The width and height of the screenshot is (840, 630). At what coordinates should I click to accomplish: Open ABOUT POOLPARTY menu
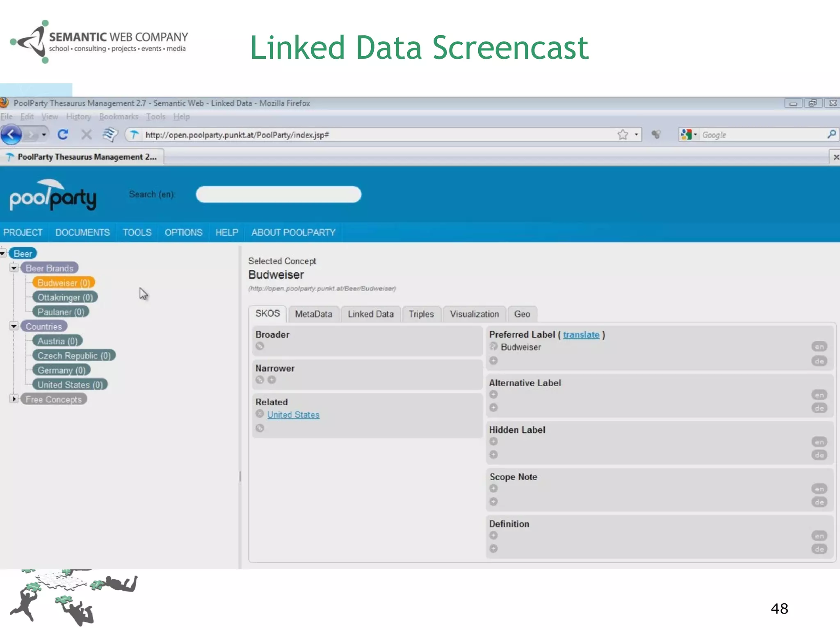293,233
